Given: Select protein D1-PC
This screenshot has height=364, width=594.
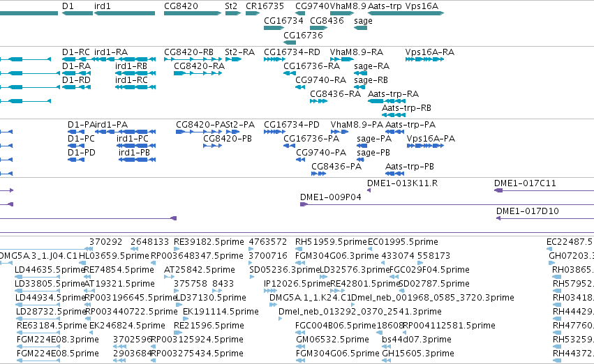Looking at the screenshot, I should click(81, 139).
